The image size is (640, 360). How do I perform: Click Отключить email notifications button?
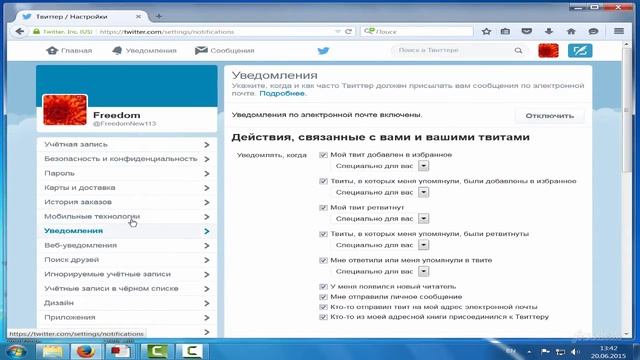tap(549, 116)
